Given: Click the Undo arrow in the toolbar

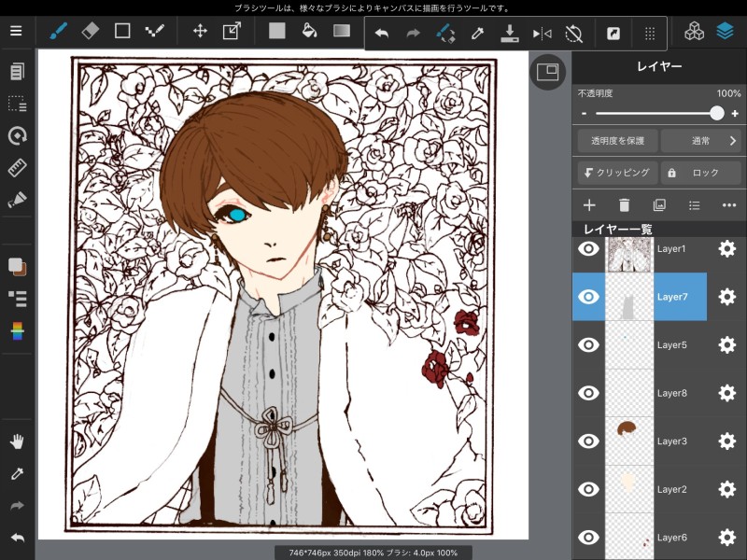Looking at the screenshot, I should pyautogui.click(x=381, y=34).
